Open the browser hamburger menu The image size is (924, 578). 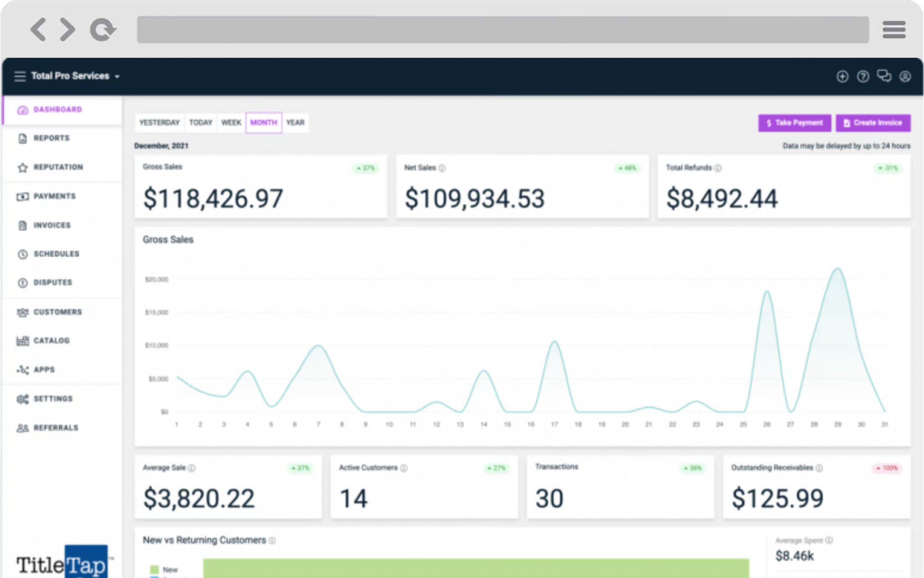[x=894, y=30]
